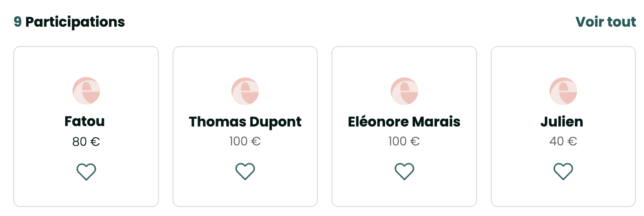Viewport: 644px width, 216px height.
Task: Click Fatou's avatar logo
Action: click(x=86, y=91)
